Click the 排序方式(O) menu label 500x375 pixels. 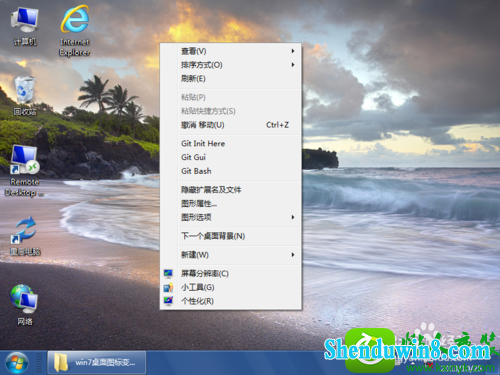(x=202, y=65)
